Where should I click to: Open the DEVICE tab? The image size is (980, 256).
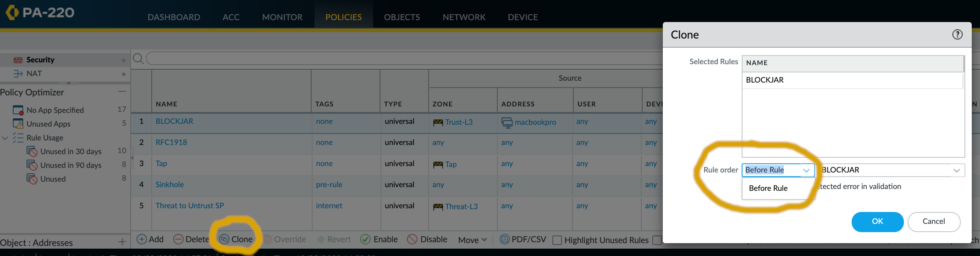523,17
